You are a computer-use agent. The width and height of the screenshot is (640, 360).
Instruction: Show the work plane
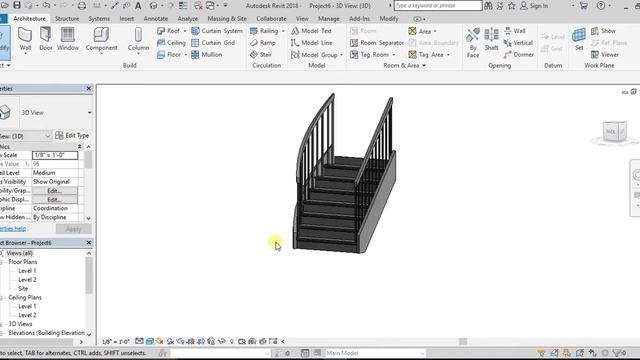pyautogui.click(x=603, y=31)
